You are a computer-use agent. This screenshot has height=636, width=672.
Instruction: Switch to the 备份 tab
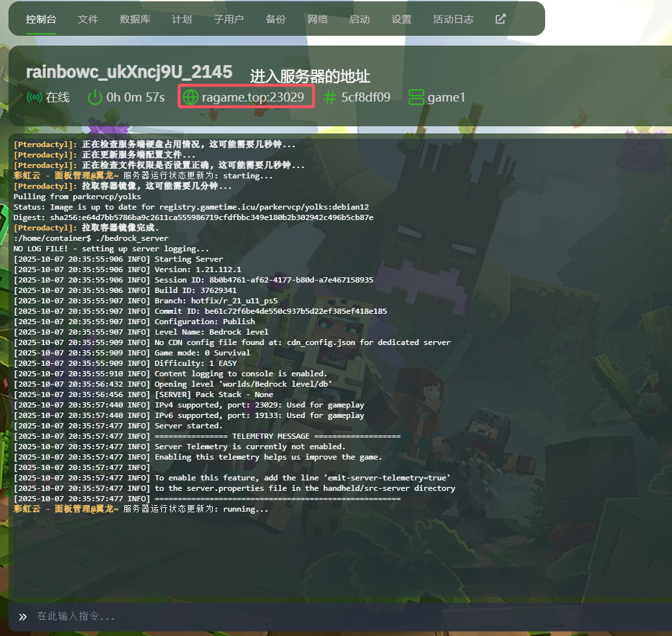[275, 20]
